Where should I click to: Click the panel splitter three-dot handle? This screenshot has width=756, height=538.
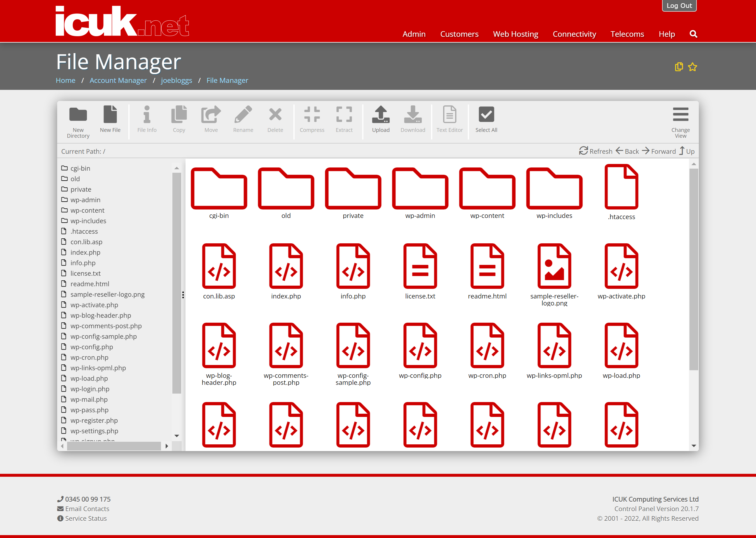[183, 294]
